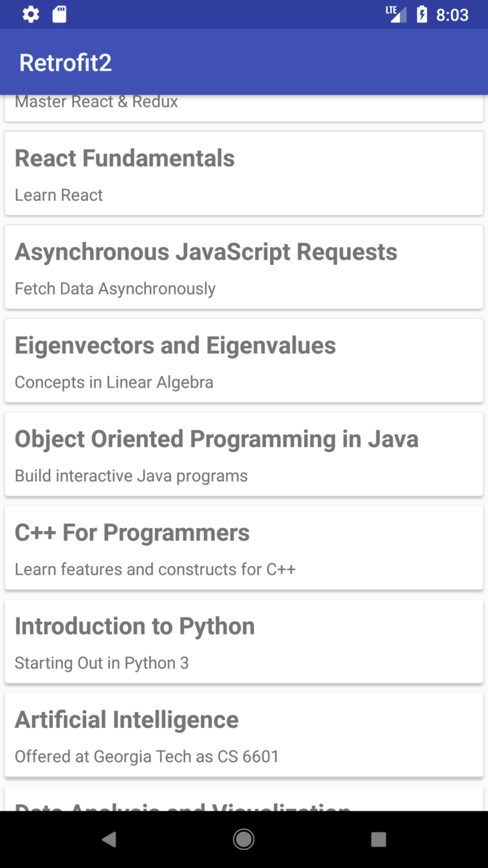
Task: Select Eigenvectors and Eigenvalues course
Action: pos(244,361)
